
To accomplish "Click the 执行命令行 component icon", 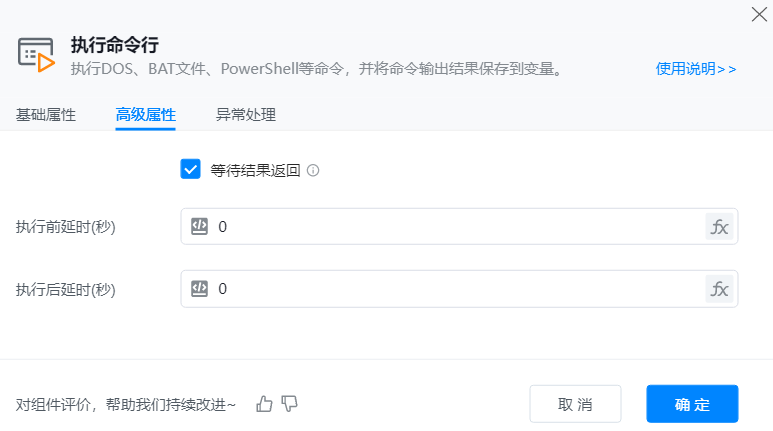I will coord(36,55).
